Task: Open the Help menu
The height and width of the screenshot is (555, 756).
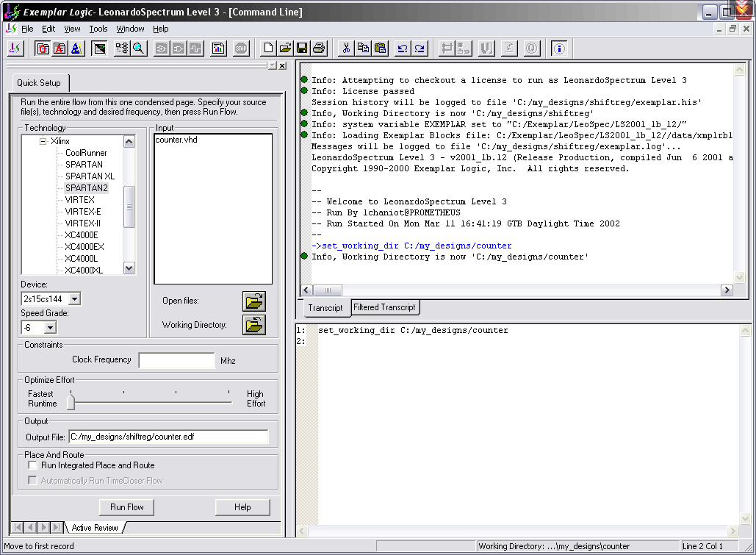Action: click(x=161, y=29)
